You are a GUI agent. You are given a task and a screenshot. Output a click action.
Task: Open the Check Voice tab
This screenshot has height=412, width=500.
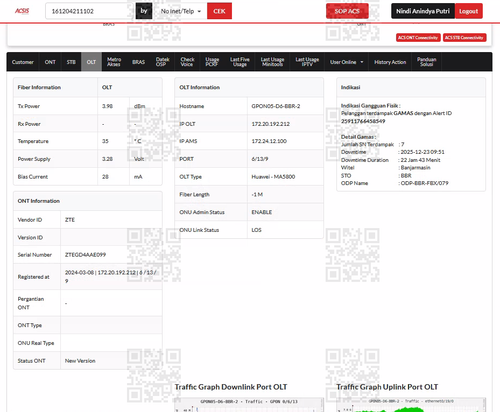187,62
